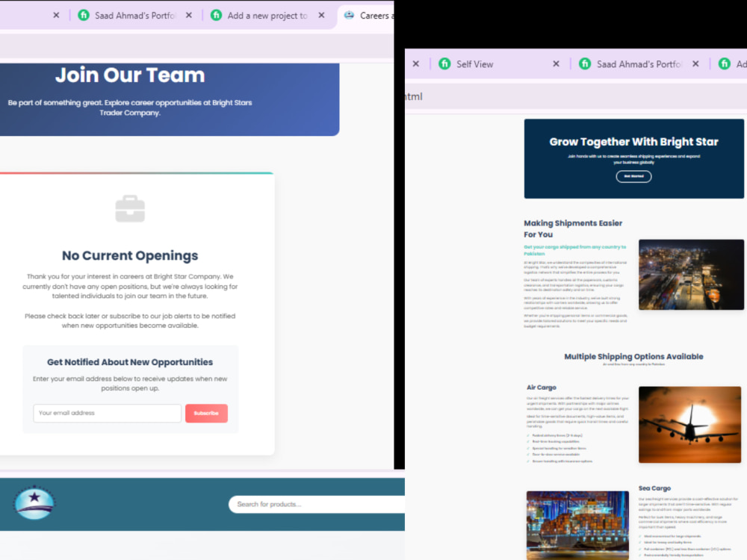The height and width of the screenshot is (560, 747).
Task: Close the Self View tab in right window
Action: click(556, 63)
